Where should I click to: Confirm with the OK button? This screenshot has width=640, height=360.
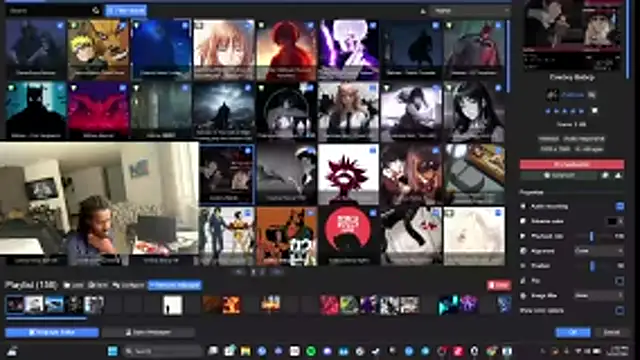coord(573,333)
